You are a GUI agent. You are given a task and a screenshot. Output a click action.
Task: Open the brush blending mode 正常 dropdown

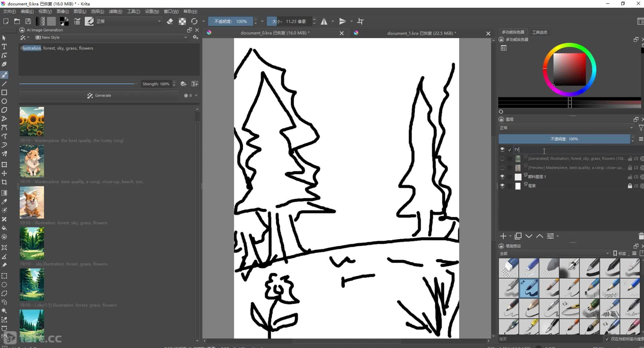128,21
